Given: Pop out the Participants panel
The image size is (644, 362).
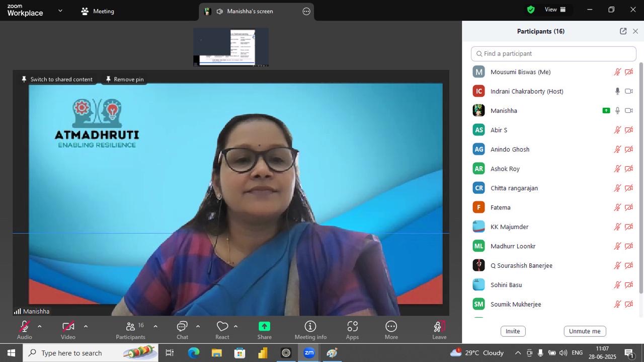Looking at the screenshot, I should pos(623,31).
